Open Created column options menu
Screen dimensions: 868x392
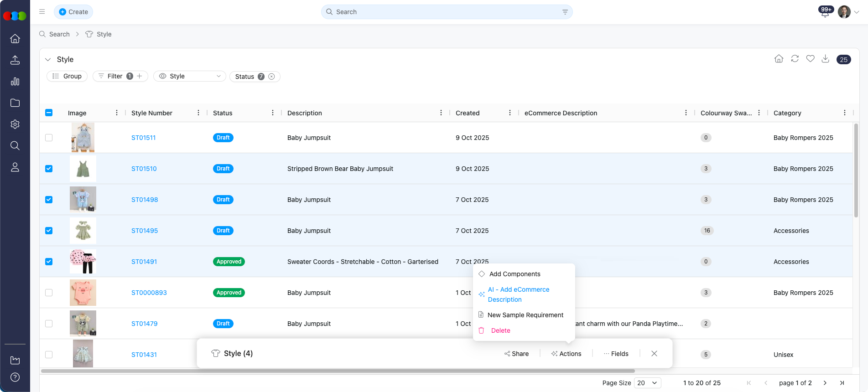510,113
